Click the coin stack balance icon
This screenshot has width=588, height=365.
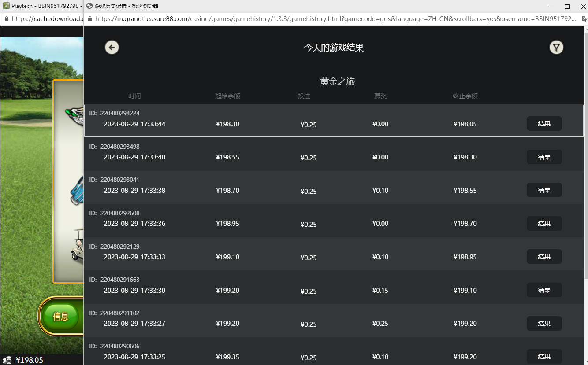point(7,360)
